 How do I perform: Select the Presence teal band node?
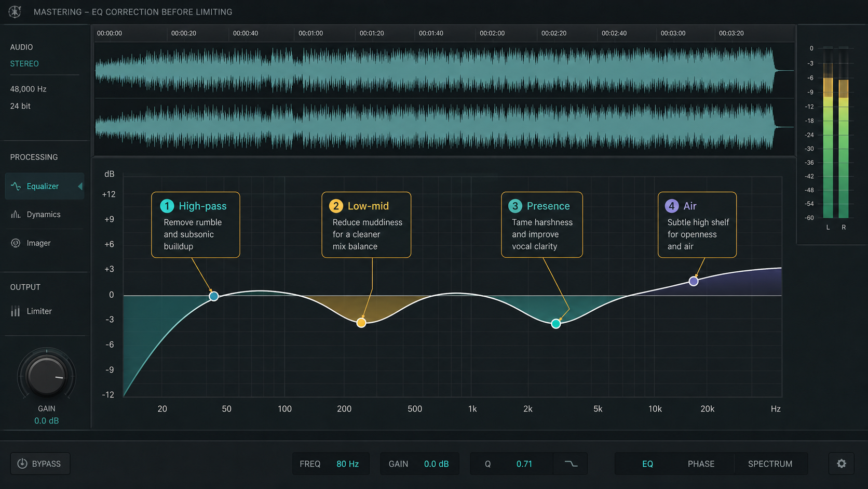(x=556, y=324)
